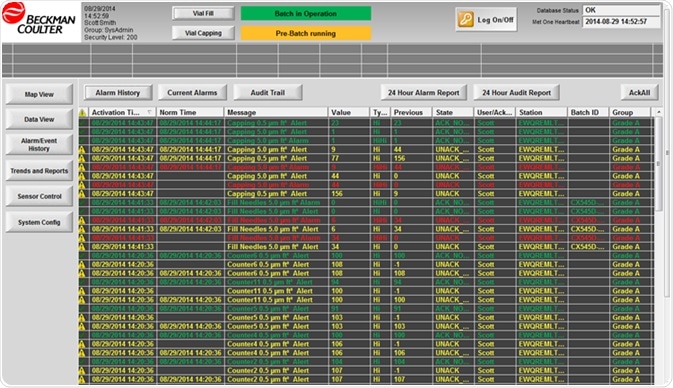
Task: Open System Config from the sidebar
Action: point(39,222)
